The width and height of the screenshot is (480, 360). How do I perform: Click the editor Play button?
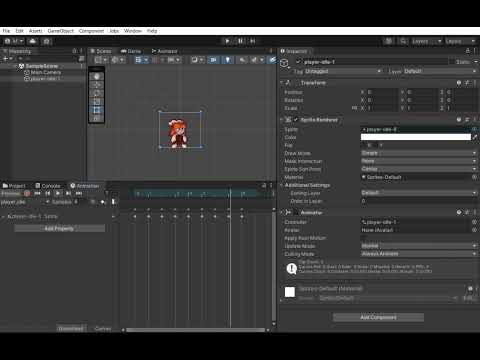point(227,41)
